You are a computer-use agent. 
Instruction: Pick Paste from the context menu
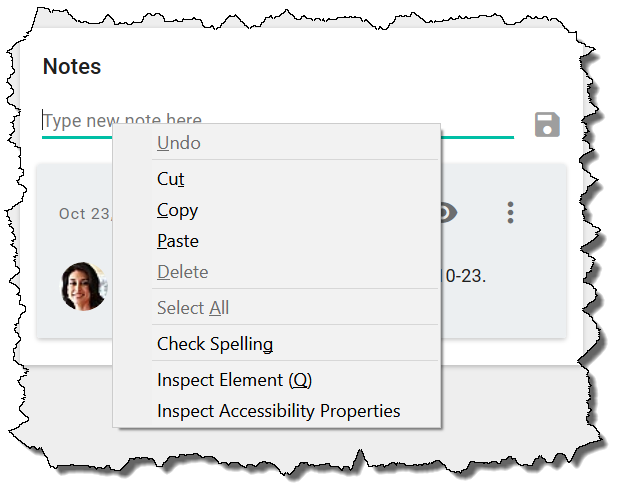178,241
